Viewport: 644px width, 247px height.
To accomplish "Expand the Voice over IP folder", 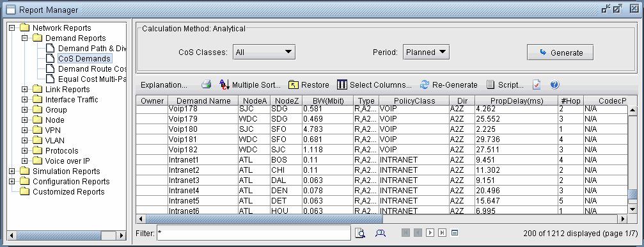I will (25, 161).
